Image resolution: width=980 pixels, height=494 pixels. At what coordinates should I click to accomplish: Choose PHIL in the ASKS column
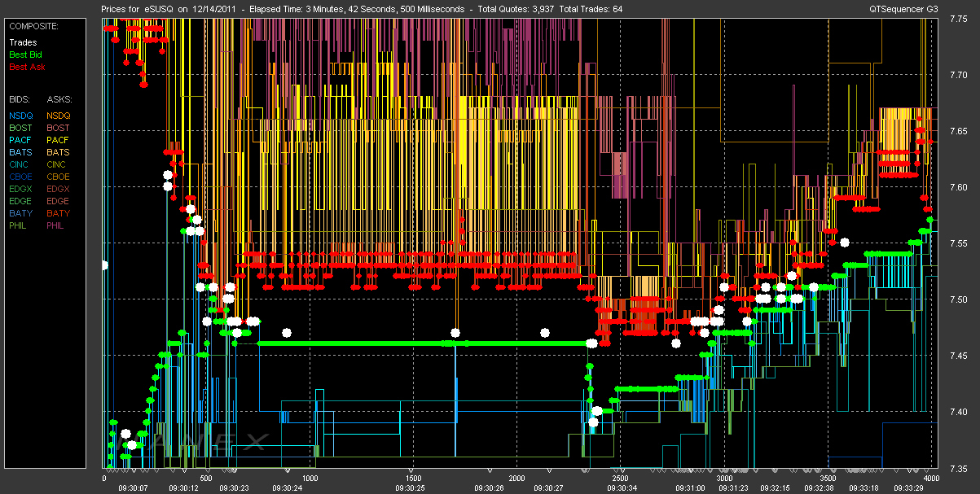(57, 225)
